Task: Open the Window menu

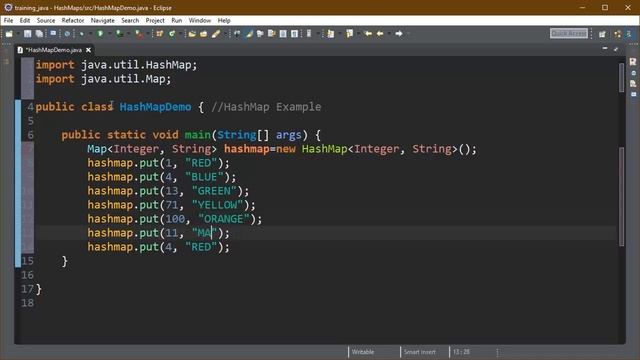Action: (200, 20)
